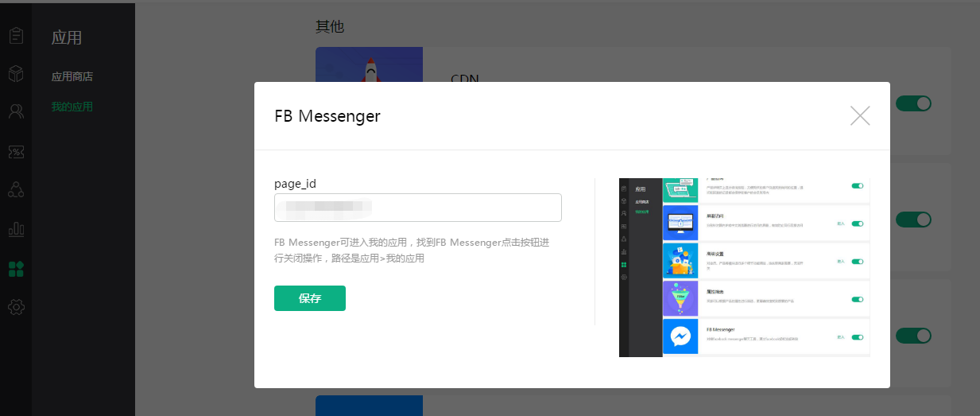This screenshot has height=416, width=980.
Task: Open the connected-circles channels icon in sidebar
Action: (16, 189)
